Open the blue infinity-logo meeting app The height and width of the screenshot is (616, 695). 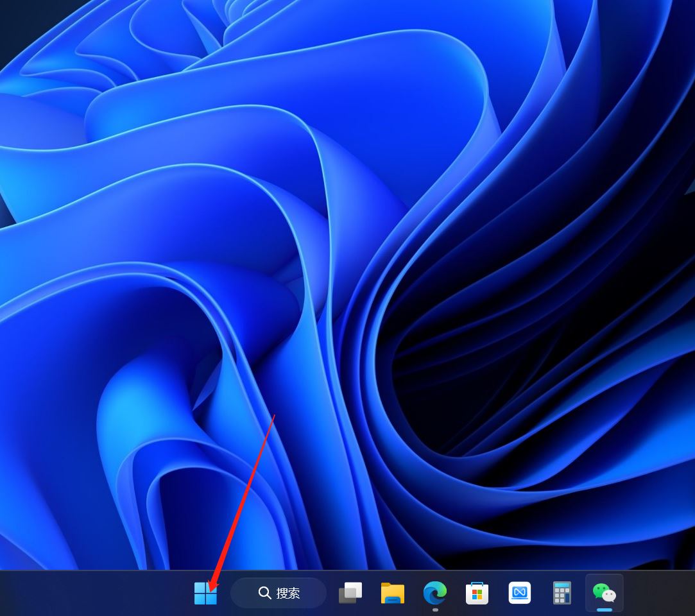[520, 593]
